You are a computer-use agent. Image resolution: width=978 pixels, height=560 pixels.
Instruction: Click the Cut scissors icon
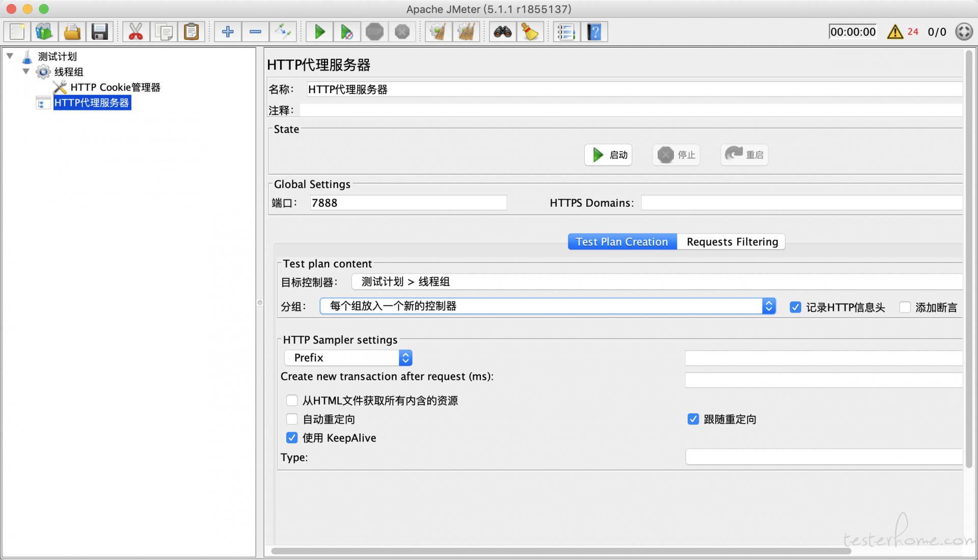pos(135,32)
